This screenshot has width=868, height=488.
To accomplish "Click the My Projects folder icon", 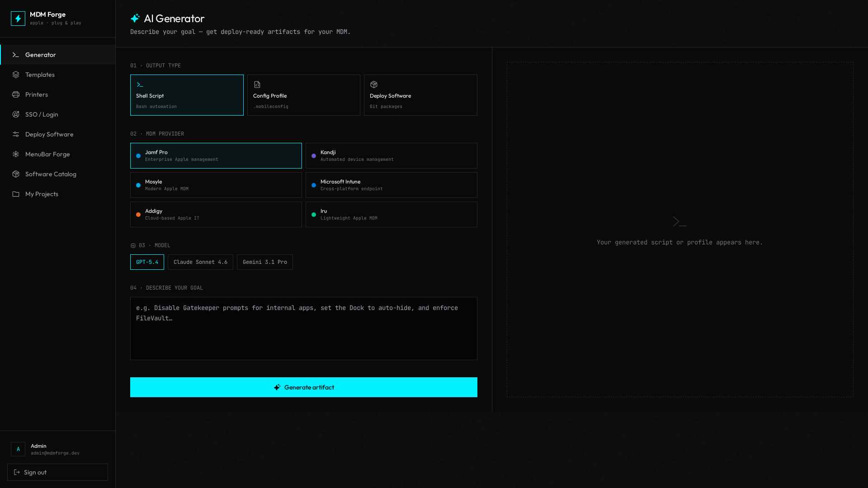I will click(x=16, y=194).
